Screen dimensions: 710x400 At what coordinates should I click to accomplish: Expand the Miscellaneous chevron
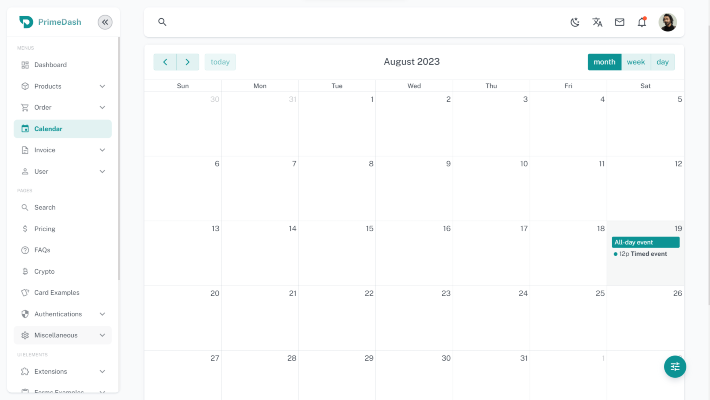(102, 335)
